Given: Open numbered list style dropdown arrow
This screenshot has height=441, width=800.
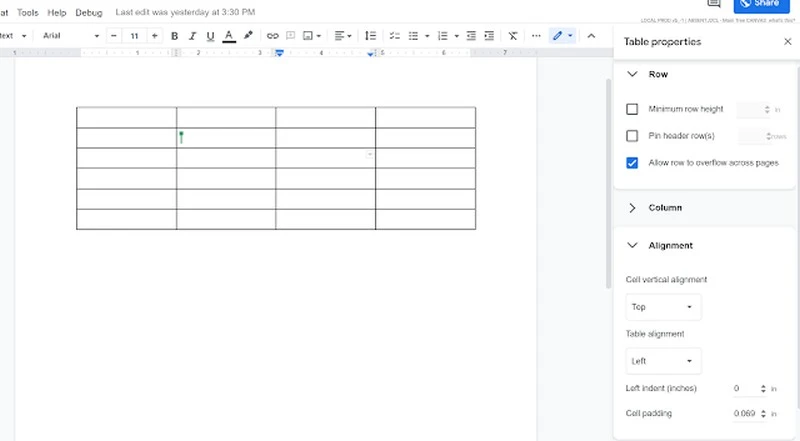Looking at the screenshot, I should 457,36.
